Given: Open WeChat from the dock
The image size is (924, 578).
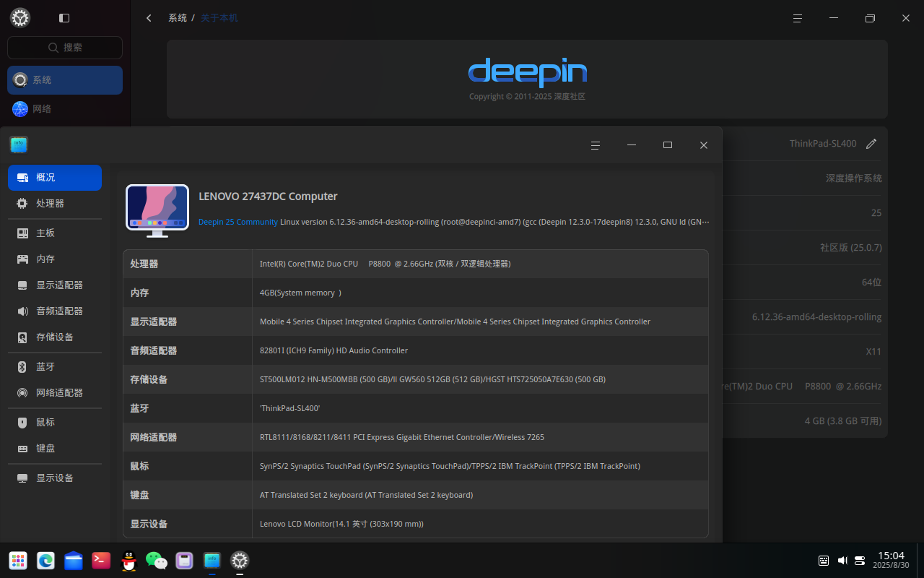Looking at the screenshot, I should coord(157,561).
